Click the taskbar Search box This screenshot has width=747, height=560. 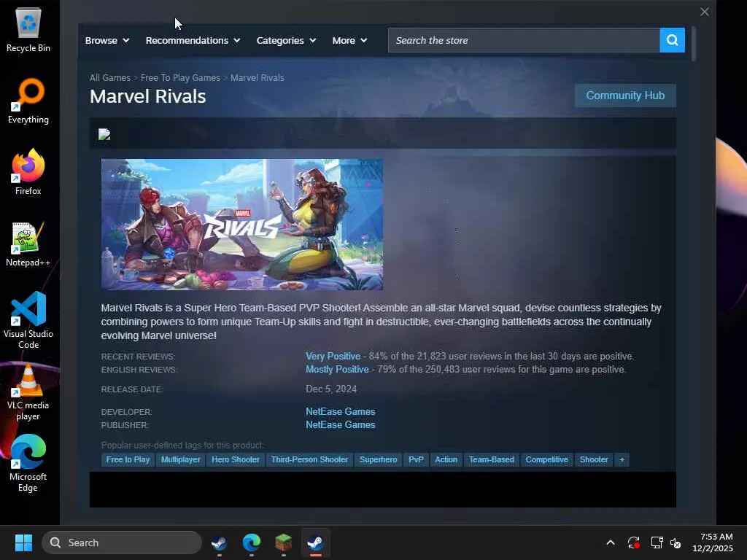(122, 542)
